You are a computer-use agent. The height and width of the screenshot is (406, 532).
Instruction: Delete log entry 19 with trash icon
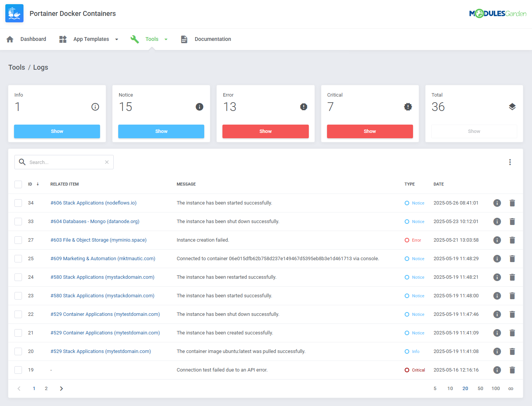[512, 370]
